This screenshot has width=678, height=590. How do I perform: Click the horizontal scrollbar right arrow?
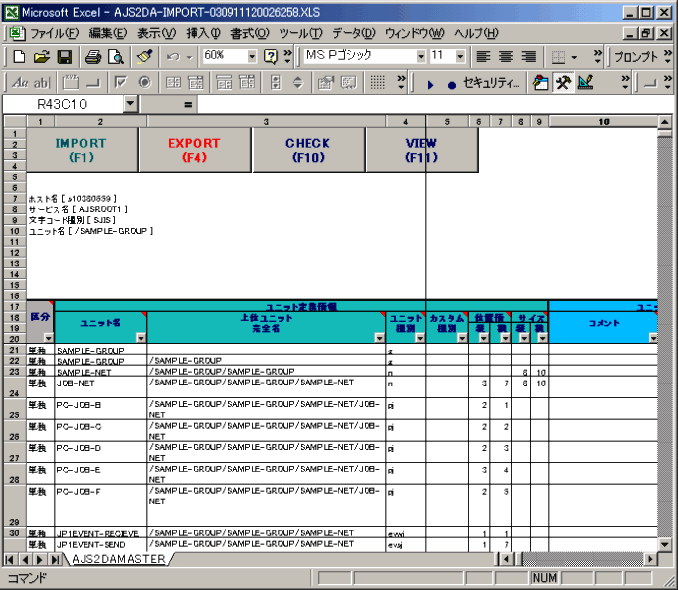[x=650, y=559]
